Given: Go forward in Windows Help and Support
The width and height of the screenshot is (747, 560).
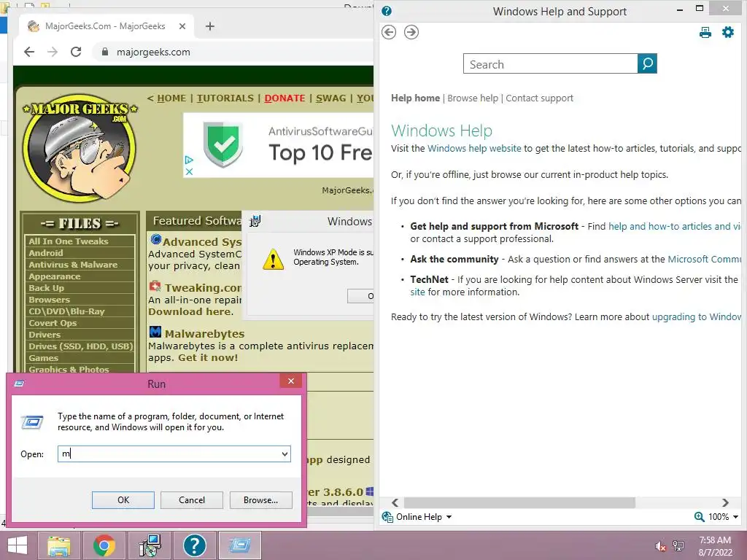Looking at the screenshot, I should [411, 32].
